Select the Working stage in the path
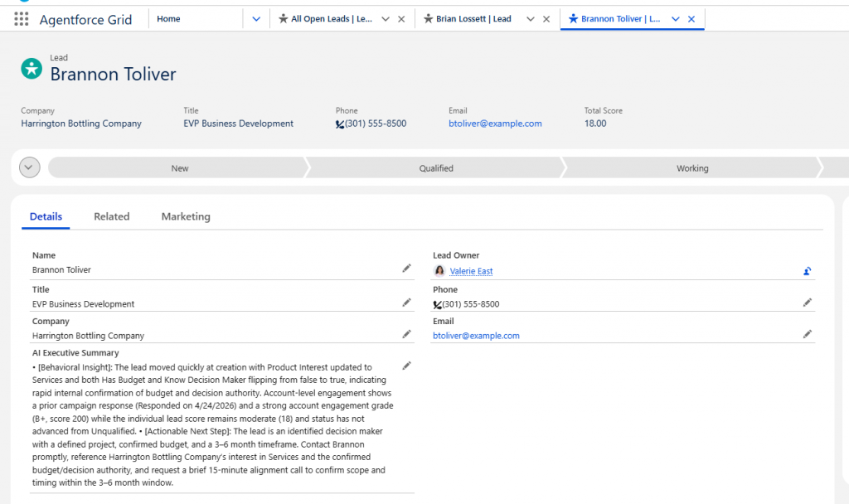The height and width of the screenshot is (504, 849). pos(692,167)
